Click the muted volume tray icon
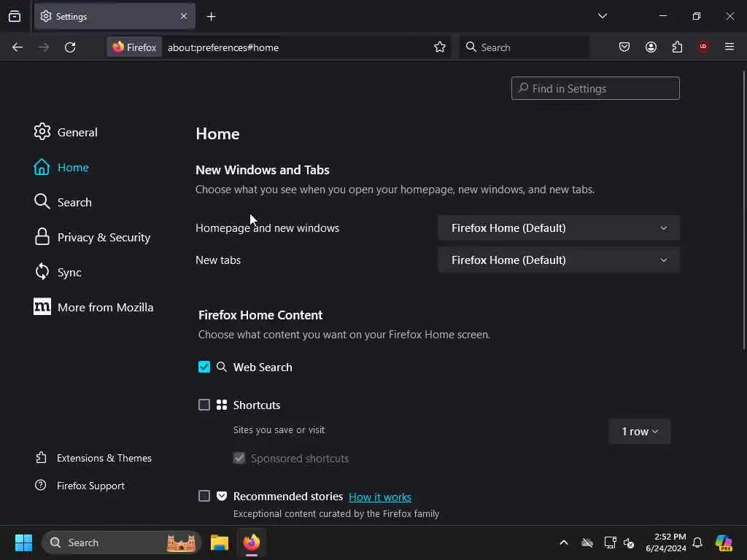This screenshot has height=560, width=747. click(x=629, y=542)
